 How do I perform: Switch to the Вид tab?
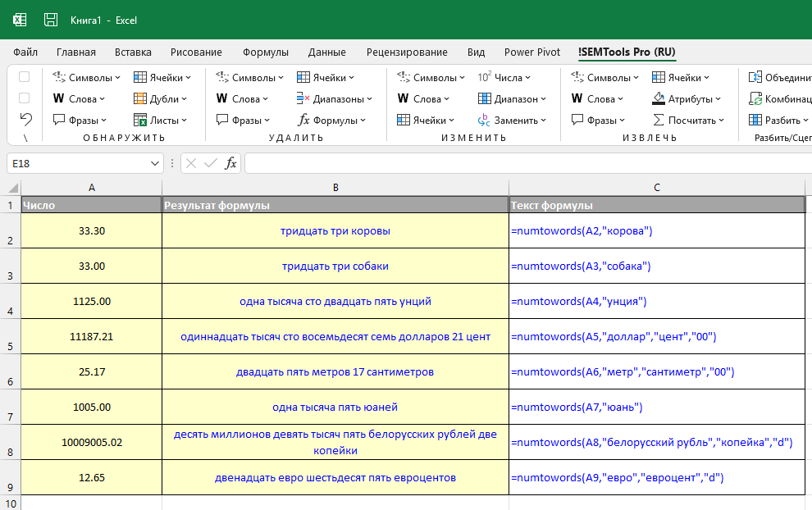(476, 52)
